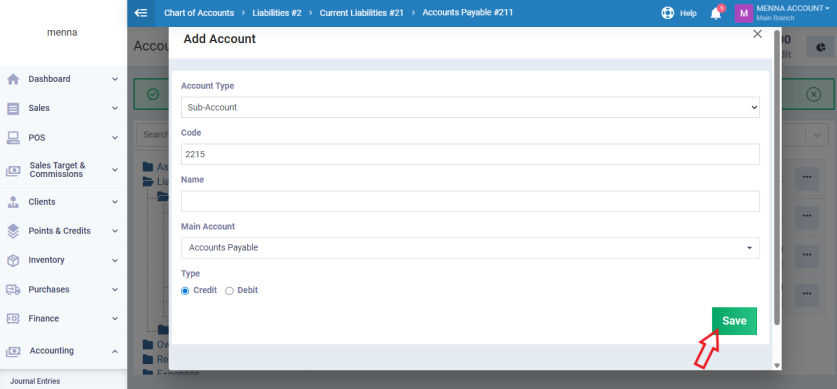
Task: Expand the Dashboard menu chevron
Action: point(115,79)
